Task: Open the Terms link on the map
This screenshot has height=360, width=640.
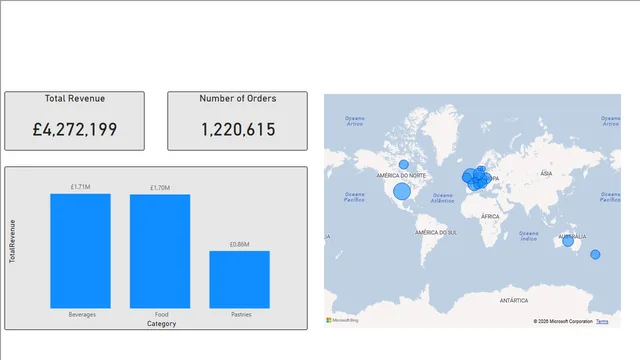Action: [602, 322]
